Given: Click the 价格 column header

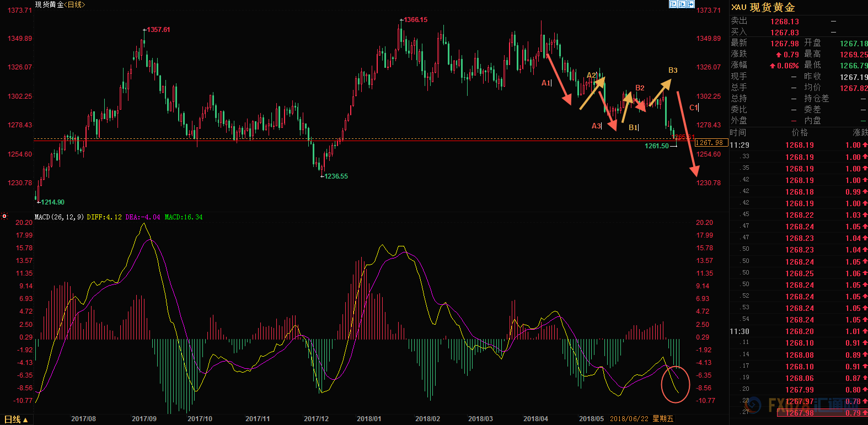Looking at the screenshot, I should pos(800,133).
